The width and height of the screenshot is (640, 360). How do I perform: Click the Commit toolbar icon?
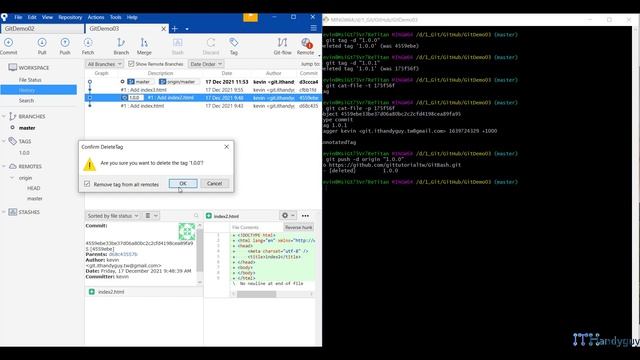(9, 46)
